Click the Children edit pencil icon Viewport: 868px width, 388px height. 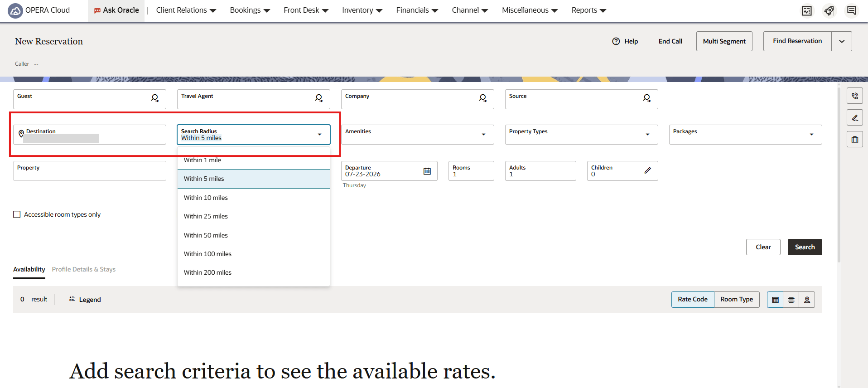point(648,170)
